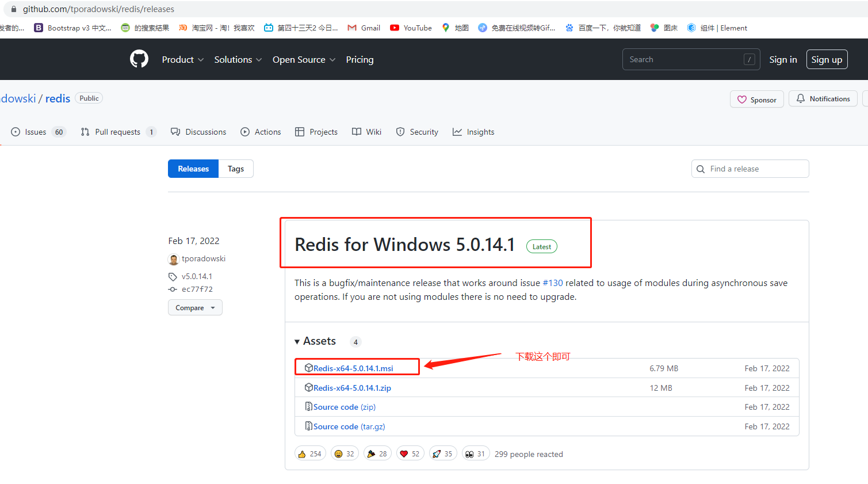Image resolution: width=868 pixels, height=484 pixels.
Task: Click the 12 MB size text
Action: [661, 388]
